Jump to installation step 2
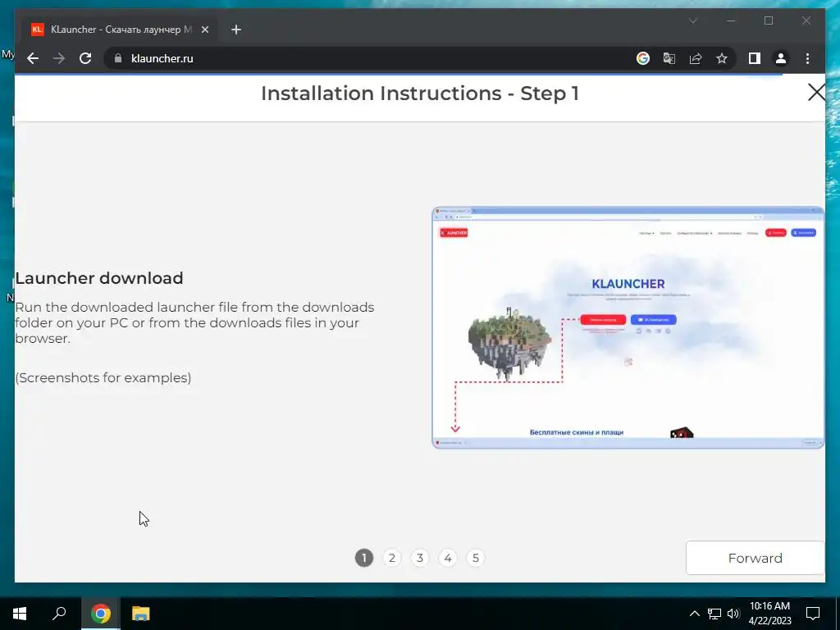Image resolution: width=840 pixels, height=630 pixels. coord(391,558)
